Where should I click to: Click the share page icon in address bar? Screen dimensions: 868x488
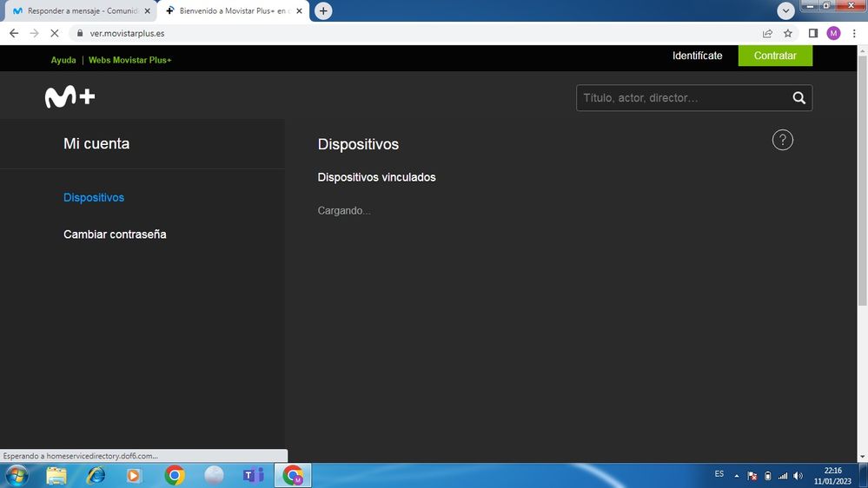(767, 33)
